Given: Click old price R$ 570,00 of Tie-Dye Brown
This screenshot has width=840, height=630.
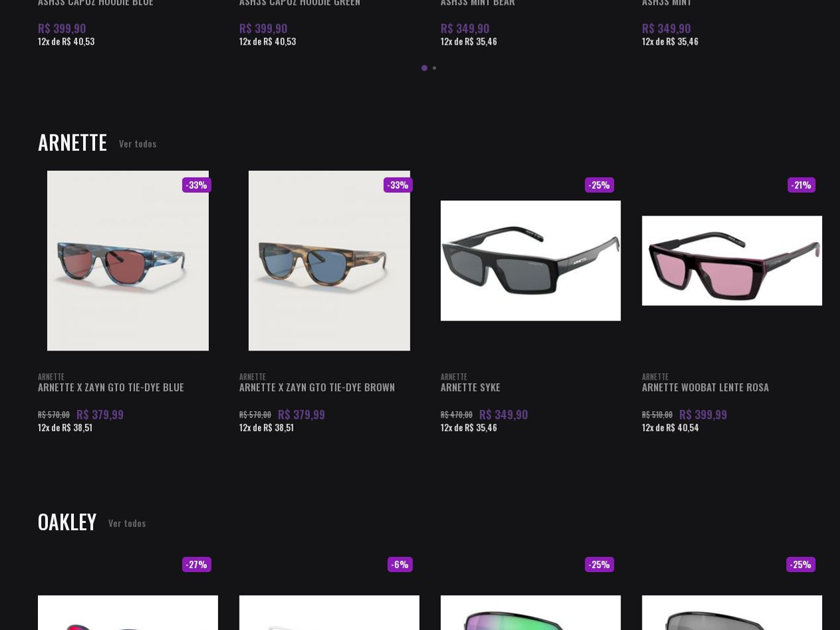Looking at the screenshot, I should click(255, 414).
